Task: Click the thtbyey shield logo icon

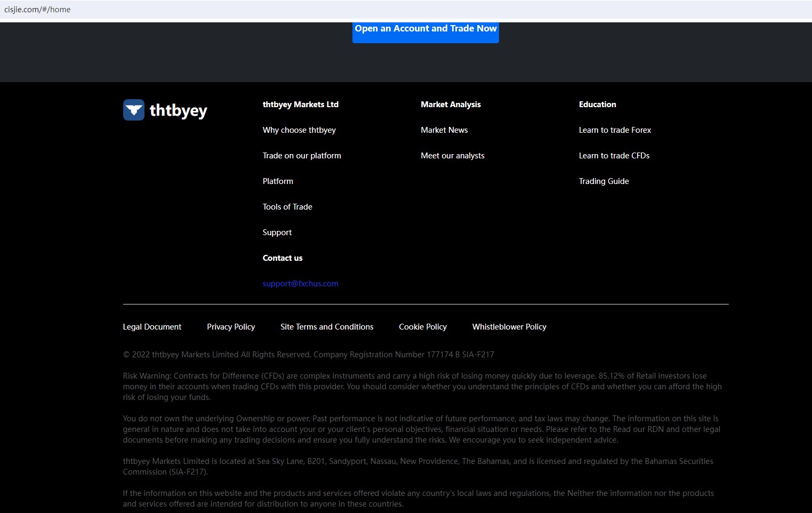Action: [133, 110]
